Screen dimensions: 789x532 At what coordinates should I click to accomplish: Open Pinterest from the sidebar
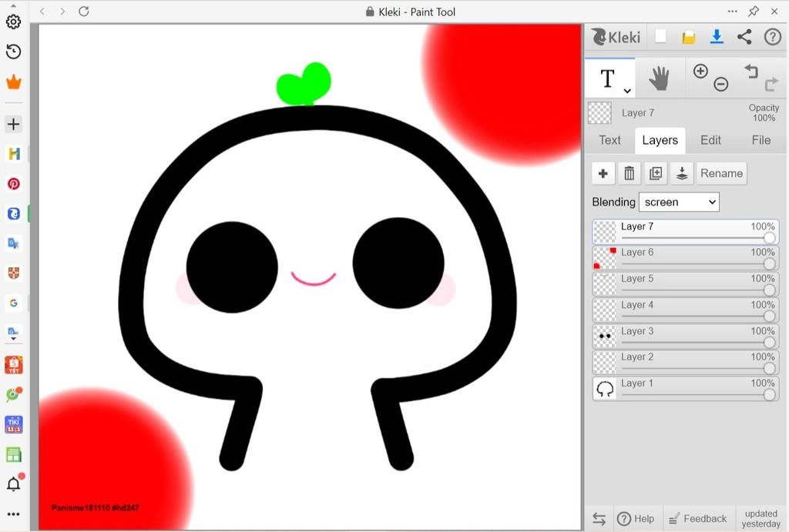click(x=14, y=184)
